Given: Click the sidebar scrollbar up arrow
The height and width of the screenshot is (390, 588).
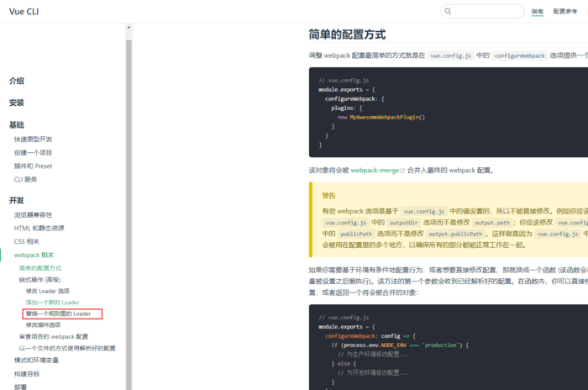Looking at the screenshot, I should click(x=129, y=28).
